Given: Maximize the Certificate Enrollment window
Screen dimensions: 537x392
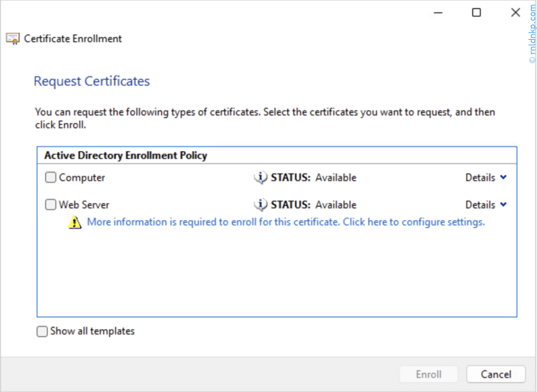Looking at the screenshot, I should pos(477,13).
